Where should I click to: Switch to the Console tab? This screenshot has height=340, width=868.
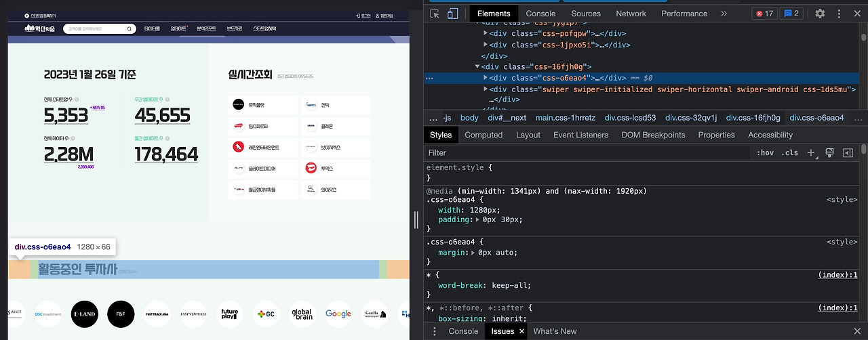(x=540, y=14)
